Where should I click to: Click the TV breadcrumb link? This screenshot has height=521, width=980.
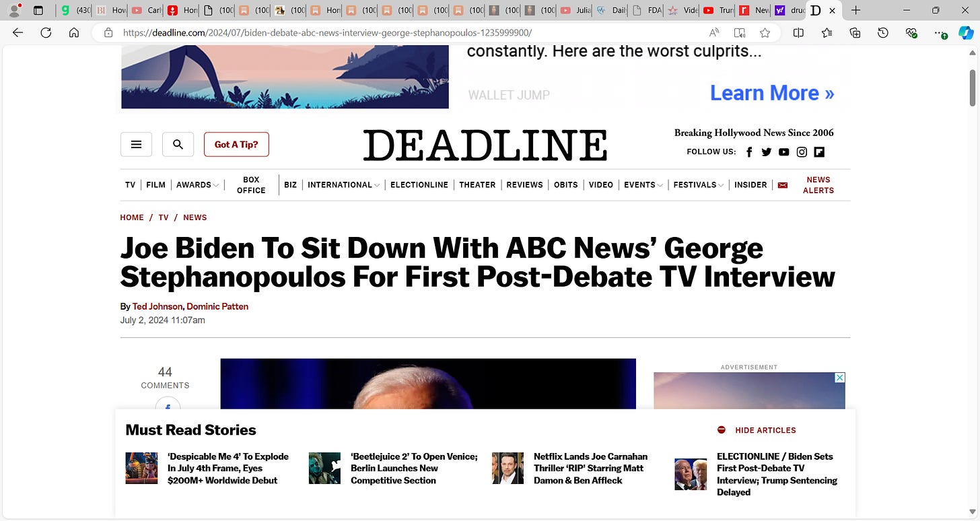coord(164,217)
